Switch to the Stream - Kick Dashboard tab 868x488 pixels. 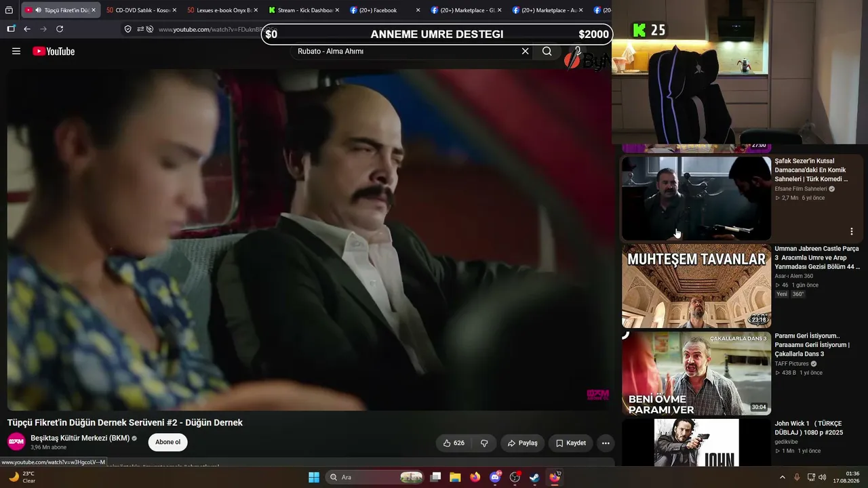pos(304,10)
